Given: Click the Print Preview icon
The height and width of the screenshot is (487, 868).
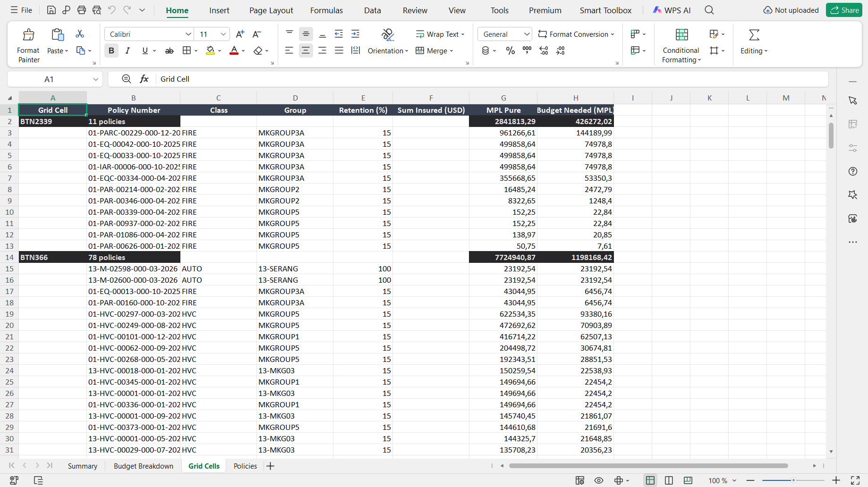Looking at the screenshot, I should (97, 10).
